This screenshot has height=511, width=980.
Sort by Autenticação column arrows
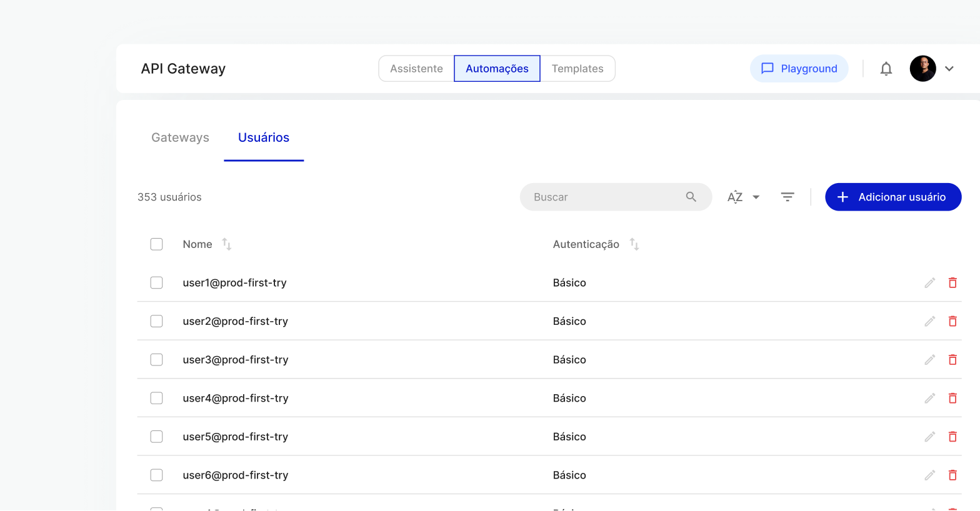634,244
